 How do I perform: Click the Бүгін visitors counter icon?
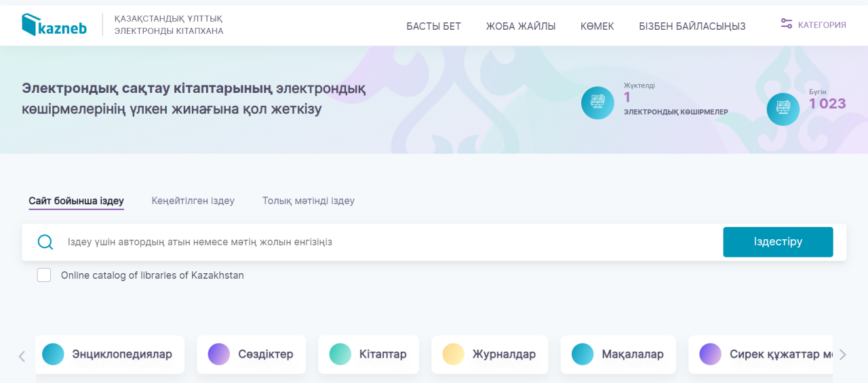coord(783,109)
